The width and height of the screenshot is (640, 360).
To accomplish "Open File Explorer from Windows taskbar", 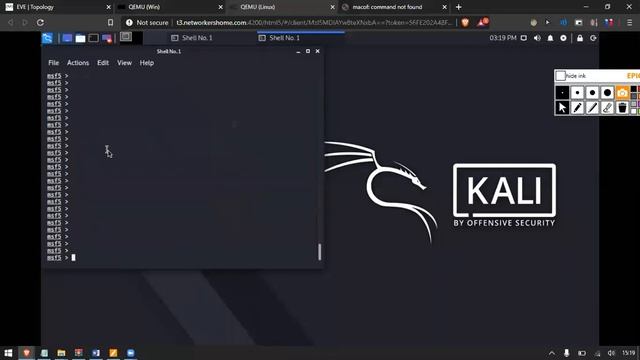I will pyautogui.click(x=61, y=353).
